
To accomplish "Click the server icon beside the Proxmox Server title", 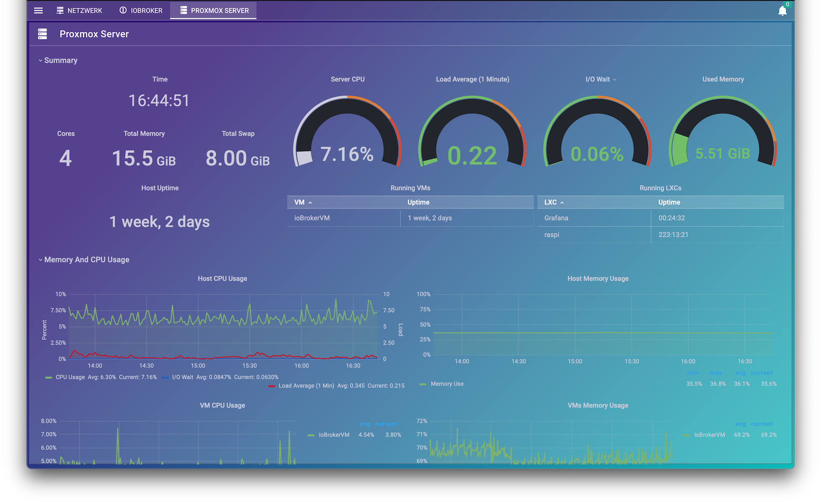I will 42,34.
